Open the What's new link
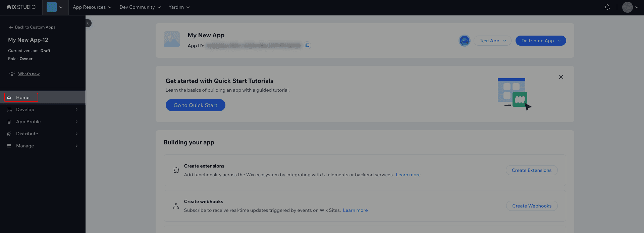 (29, 74)
